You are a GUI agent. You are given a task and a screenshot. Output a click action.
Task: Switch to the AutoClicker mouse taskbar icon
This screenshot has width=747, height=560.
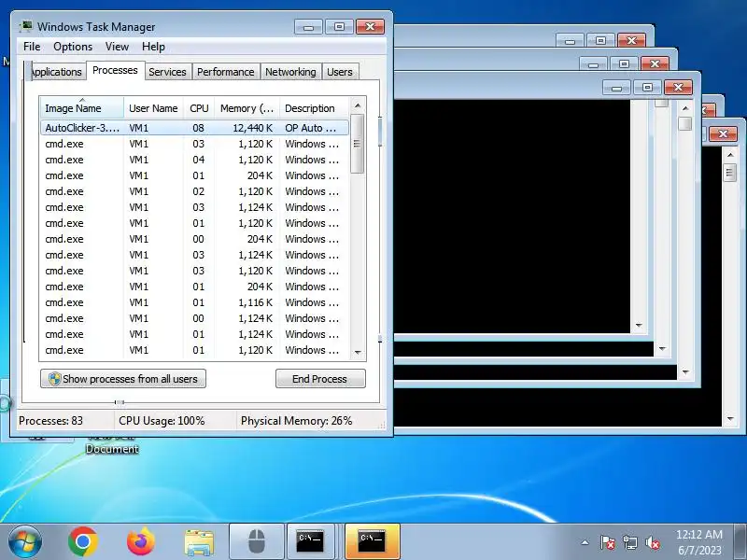(257, 542)
